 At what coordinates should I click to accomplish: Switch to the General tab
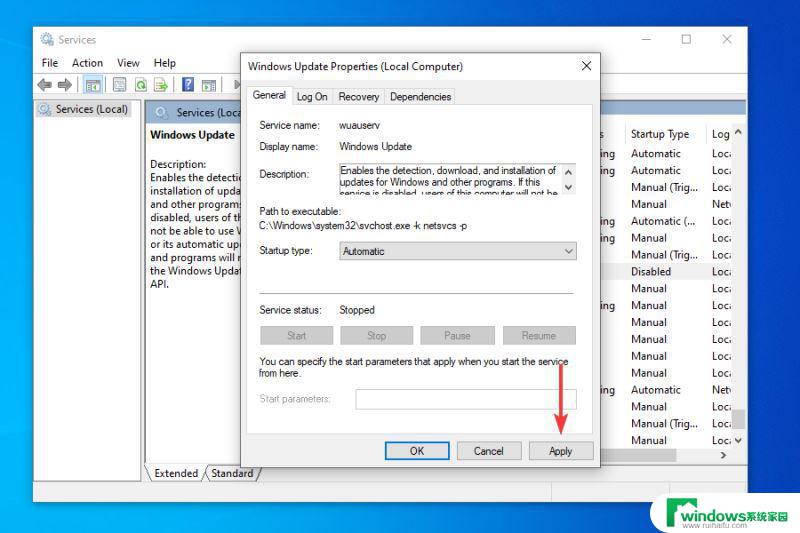tap(269, 95)
